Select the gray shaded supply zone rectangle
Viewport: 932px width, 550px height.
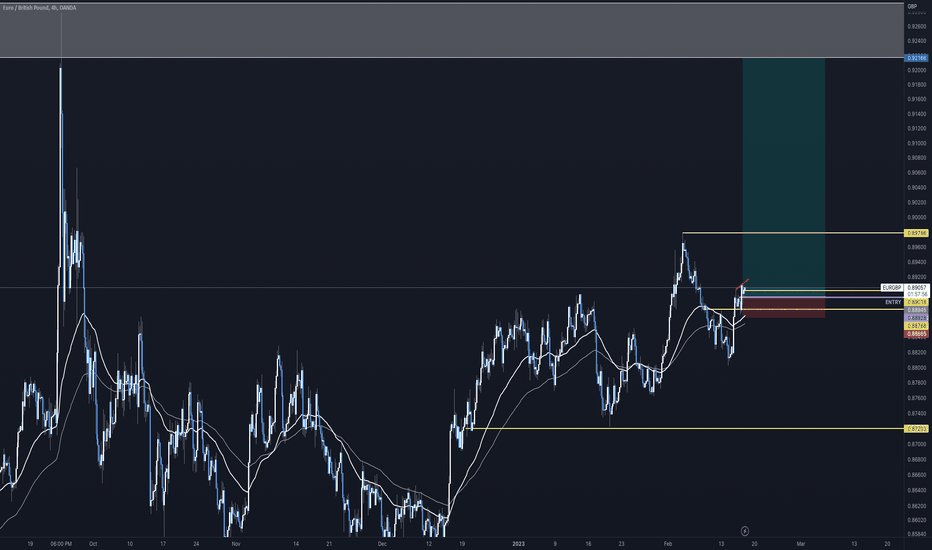[452, 30]
